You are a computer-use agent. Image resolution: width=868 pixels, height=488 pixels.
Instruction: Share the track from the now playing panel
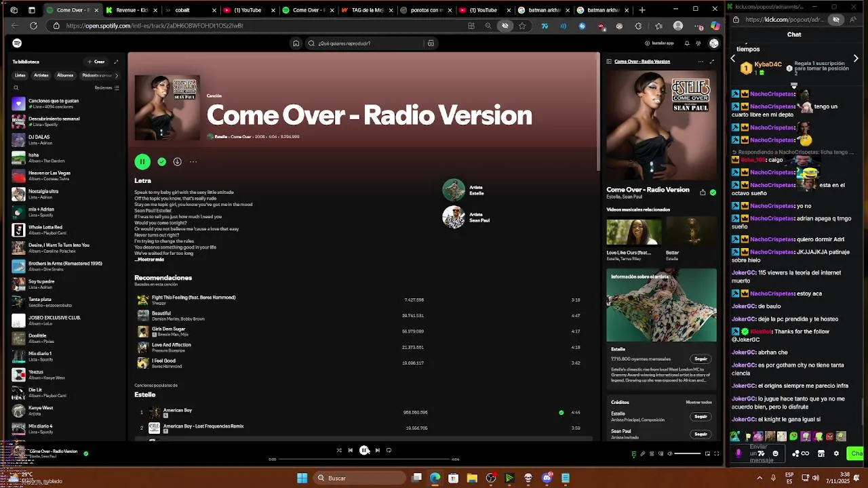703,192
